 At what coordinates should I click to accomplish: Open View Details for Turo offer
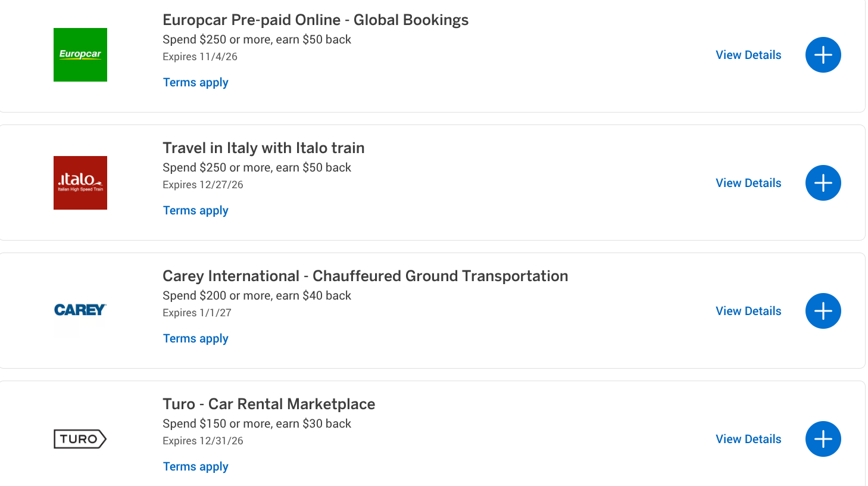[748, 439]
